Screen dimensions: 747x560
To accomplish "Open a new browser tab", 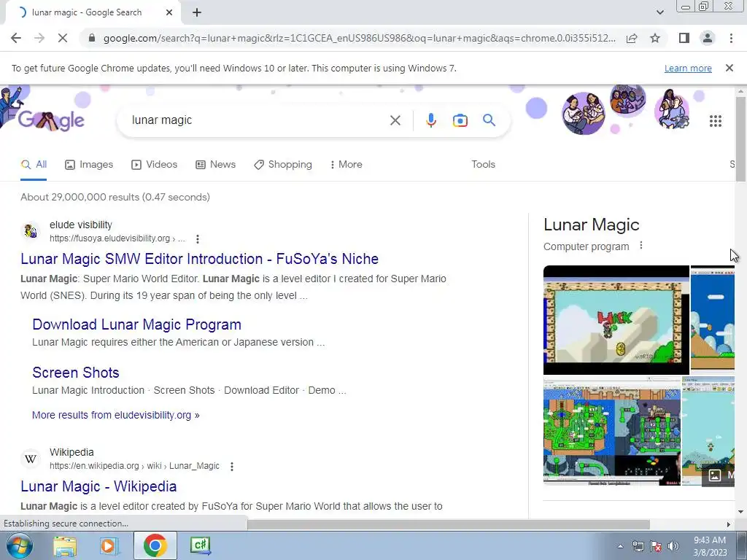I will (x=197, y=13).
